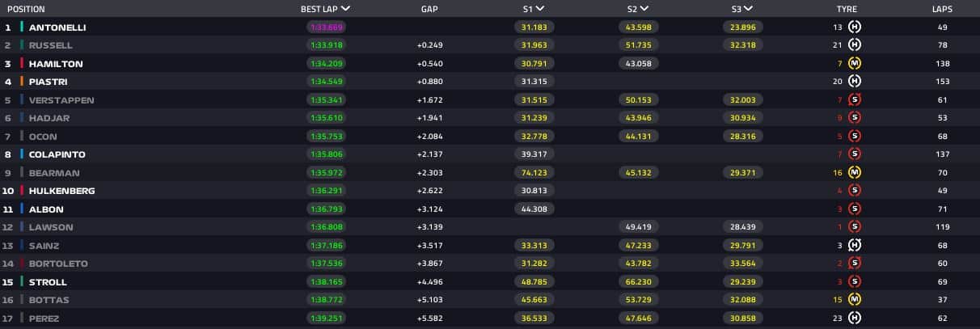Image resolution: width=980 pixels, height=329 pixels.
Task: Click Albon's soft tyre icon
Action: point(855,209)
